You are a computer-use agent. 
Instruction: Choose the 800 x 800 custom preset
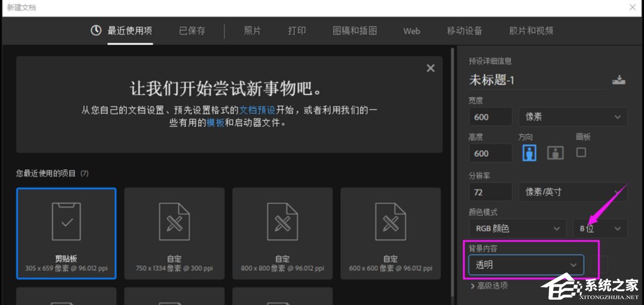point(282,233)
